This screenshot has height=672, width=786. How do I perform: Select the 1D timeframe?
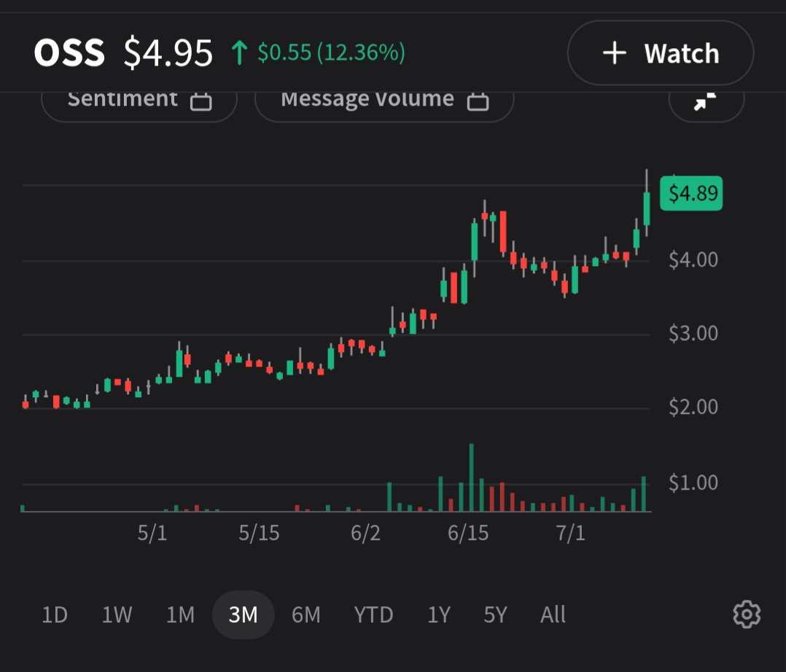coord(54,614)
